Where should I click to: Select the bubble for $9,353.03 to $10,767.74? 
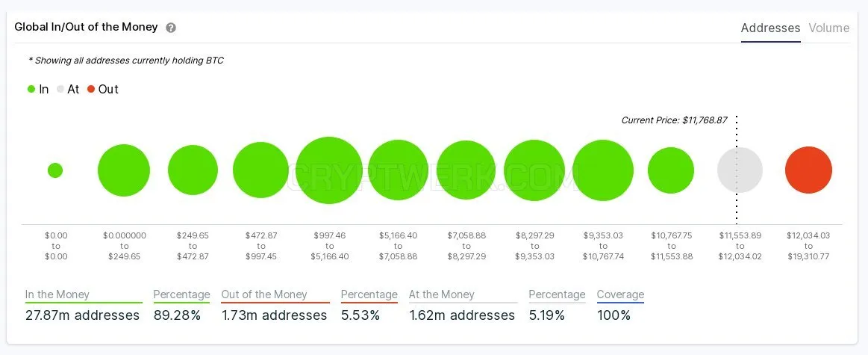coord(603,170)
